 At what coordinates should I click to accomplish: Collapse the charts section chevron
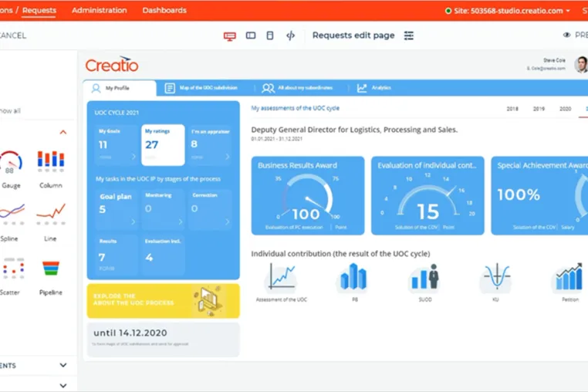(x=63, y=132)
